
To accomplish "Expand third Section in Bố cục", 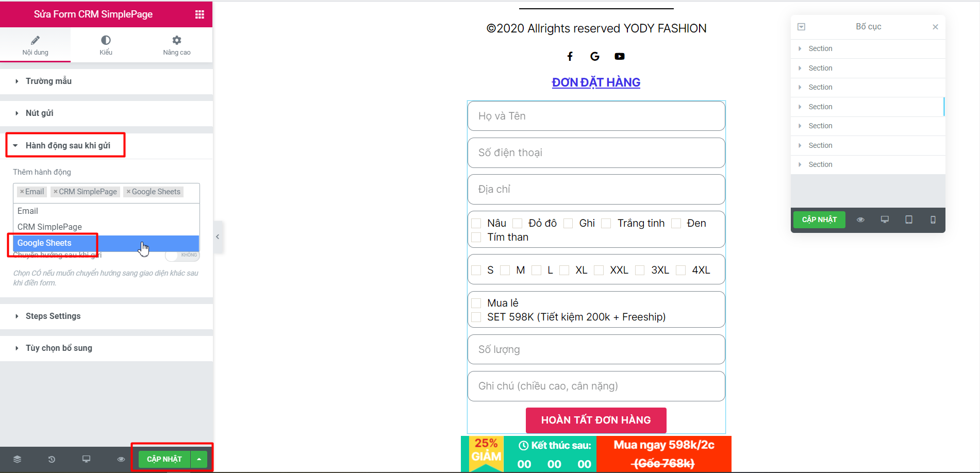I will tap(800, 87).
